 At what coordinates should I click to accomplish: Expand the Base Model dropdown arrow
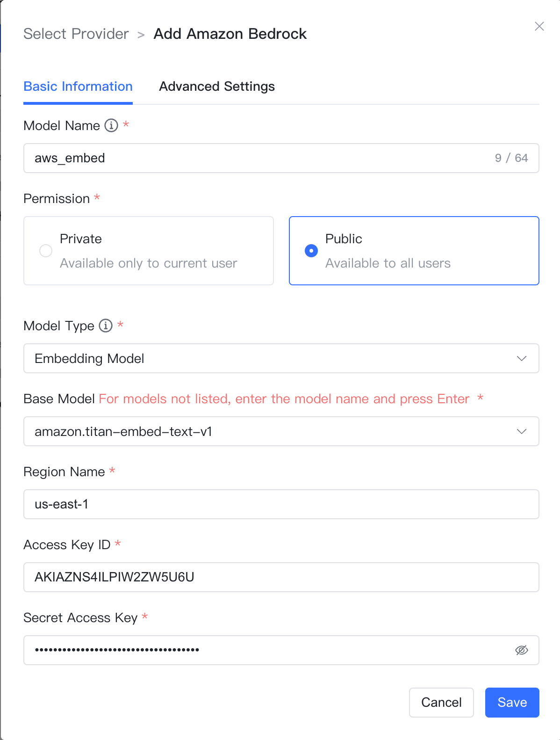522,431
